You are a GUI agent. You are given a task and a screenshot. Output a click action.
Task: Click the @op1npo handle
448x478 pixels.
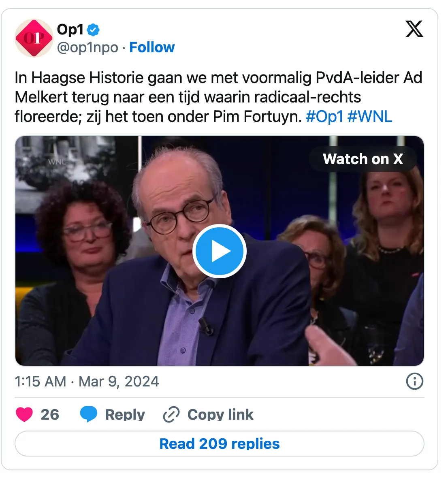click(87, 47)
